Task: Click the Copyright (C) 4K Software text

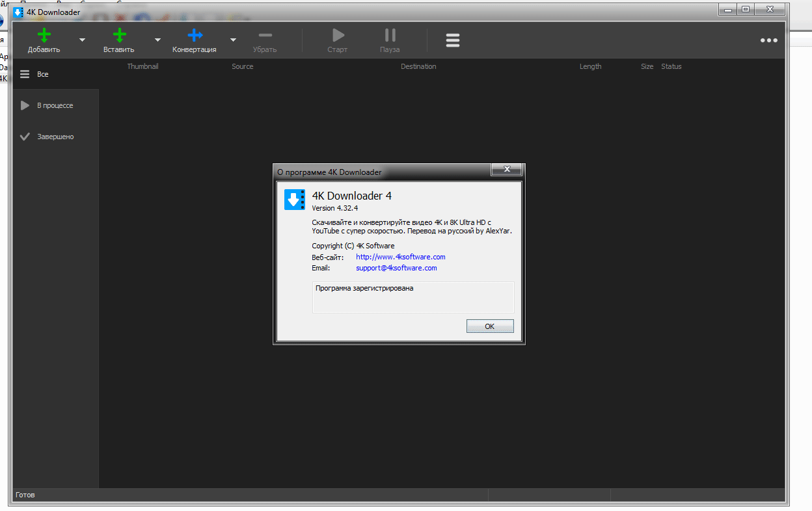Action: click(x=353, y=246)
